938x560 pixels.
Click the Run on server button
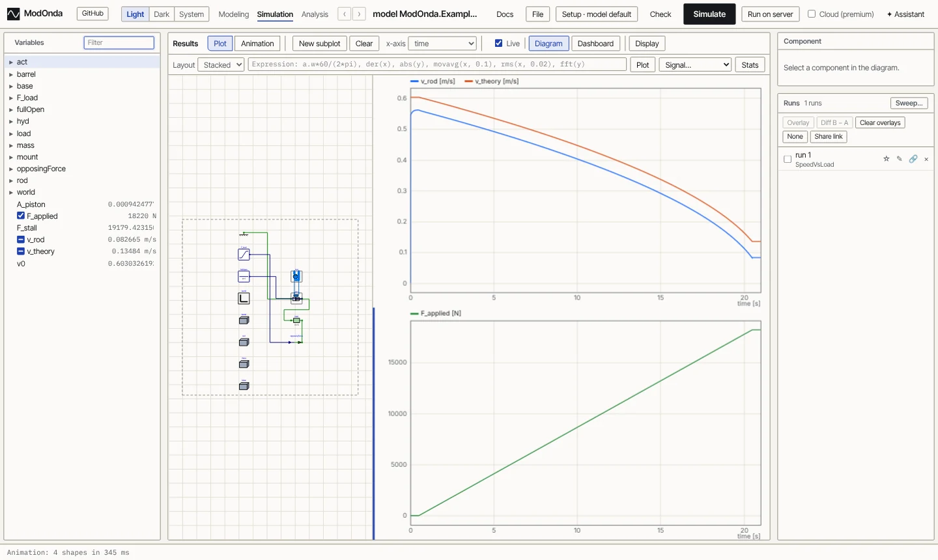pos(771,14)
